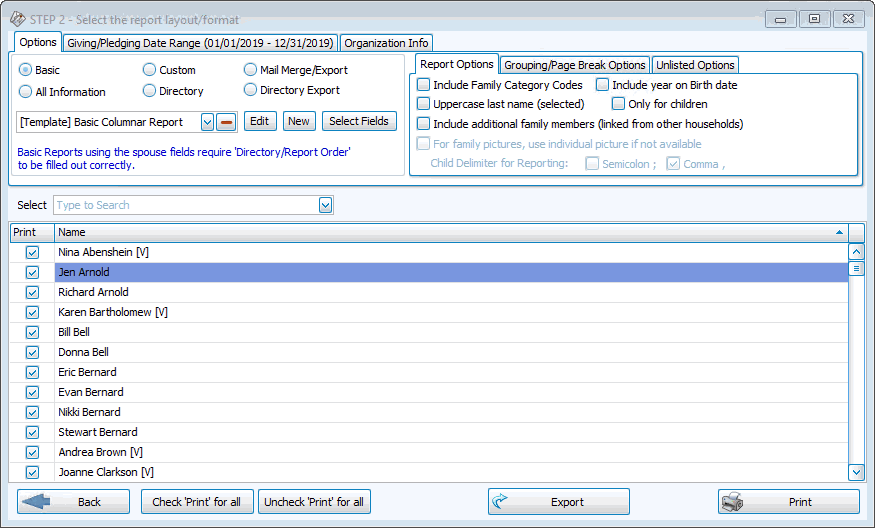Switch to Grouping/Page Break Options tab
The height and width of the screenshot is (528, 875).
point(575,65)
